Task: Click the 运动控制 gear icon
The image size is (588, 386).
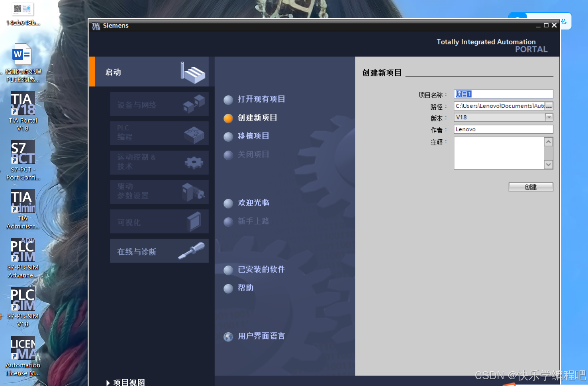Action: [x=194, y=163]
